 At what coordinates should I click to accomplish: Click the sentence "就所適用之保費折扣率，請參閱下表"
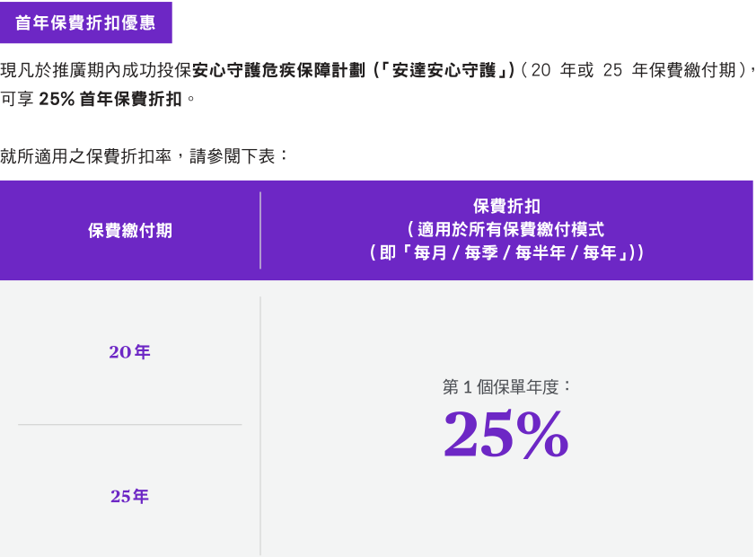(x=144, y=155)
